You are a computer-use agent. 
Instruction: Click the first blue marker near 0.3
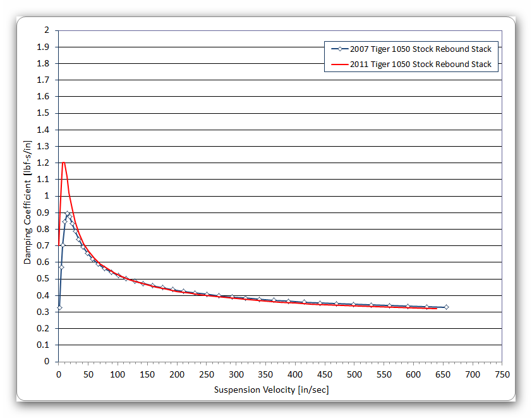[59, 307]
